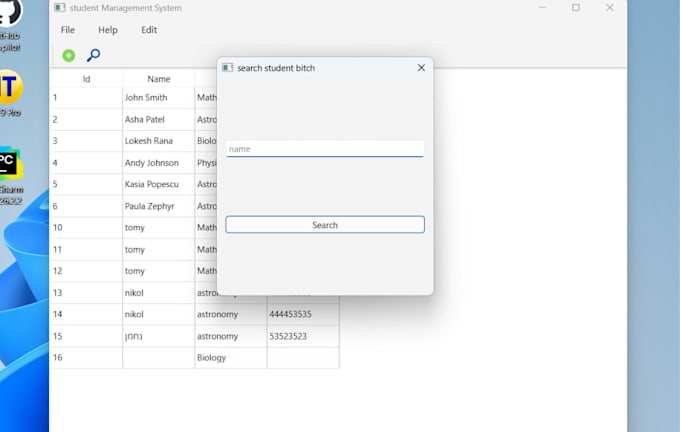The image size is (680, 432).
Task: Click the name field in search dialog
Action: point(325,149)
